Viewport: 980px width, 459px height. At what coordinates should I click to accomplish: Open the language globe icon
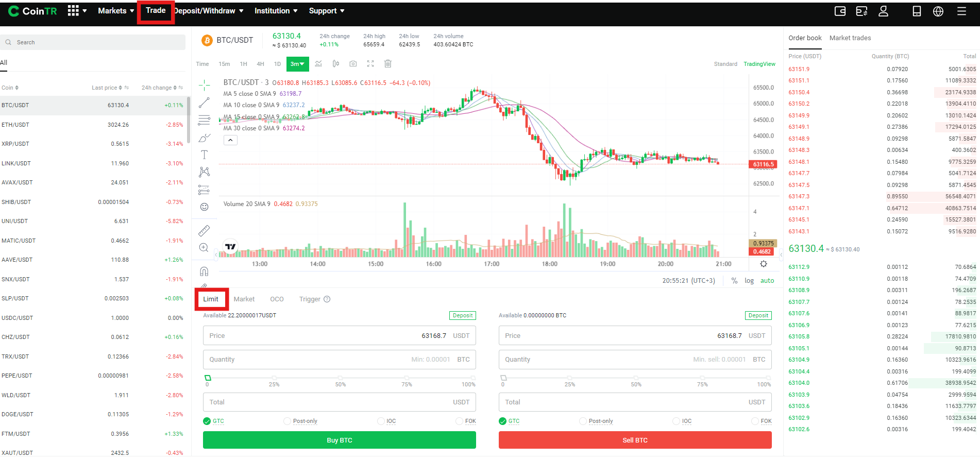(x=938, y=11)
